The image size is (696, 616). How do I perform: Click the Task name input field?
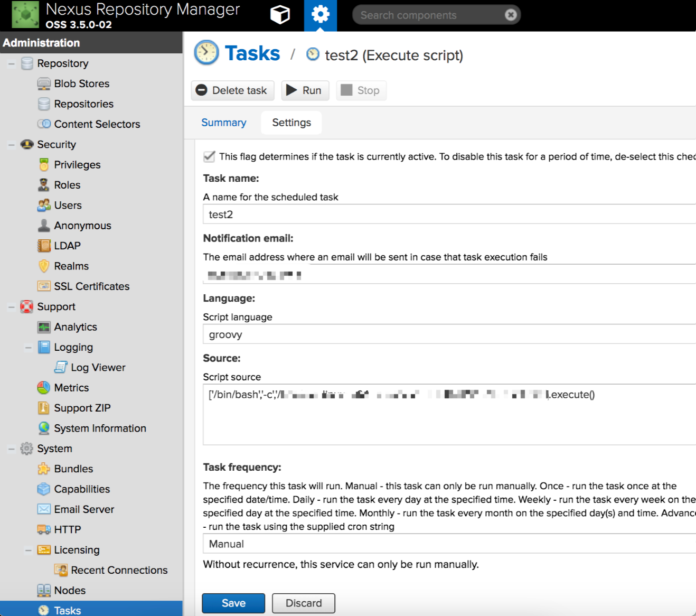pyautogui.click(x=449, y=214)
